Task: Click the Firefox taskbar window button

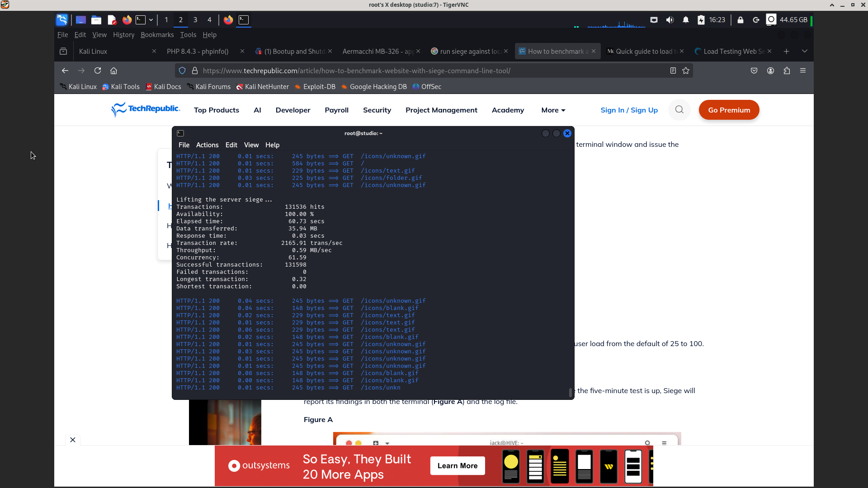Action: tap(228, 19)
